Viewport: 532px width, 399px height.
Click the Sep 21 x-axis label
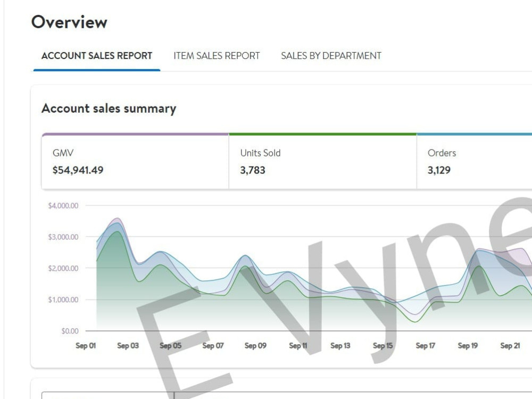(510, 346)
